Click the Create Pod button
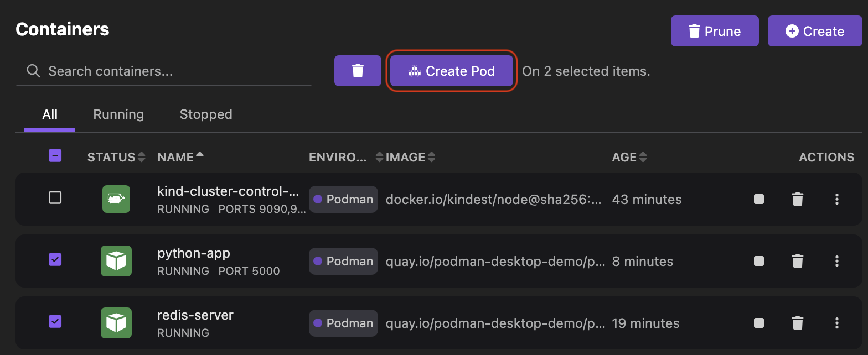868x355 pixels. (x=451, y=71)
